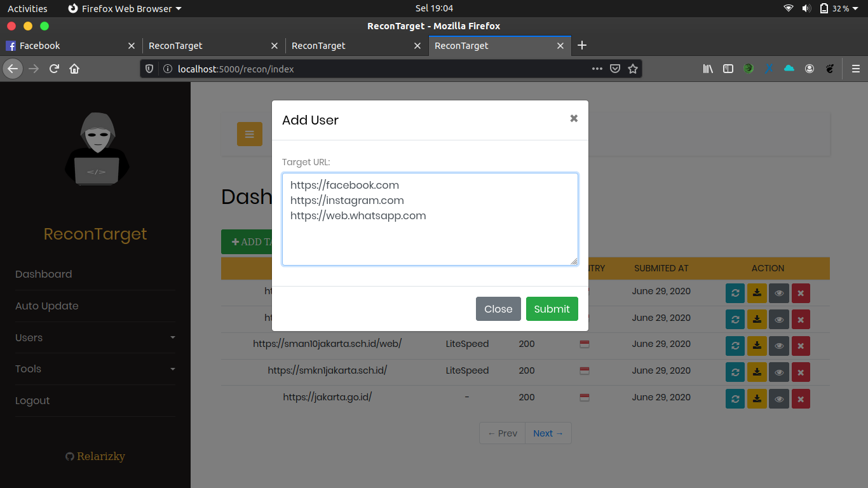
Task: Toggle the eye view icon for jakarta.go.id row
Action: click(x=779, y=399)
